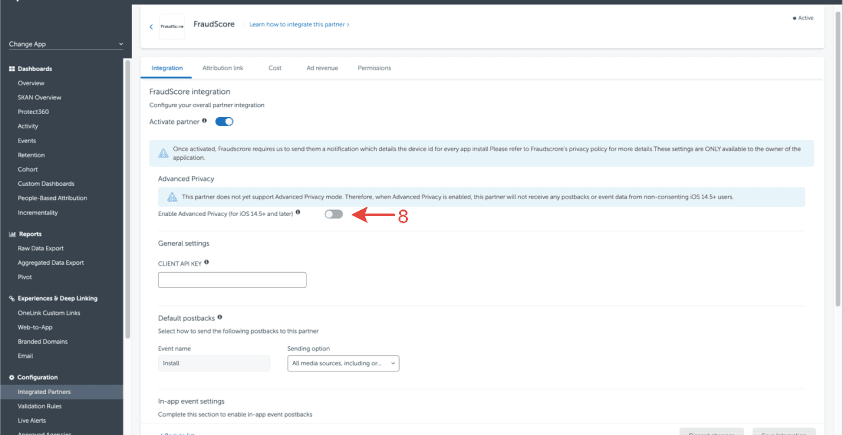
Task: Go to Activity in the sidebar
Action: [x=28, y=126]
